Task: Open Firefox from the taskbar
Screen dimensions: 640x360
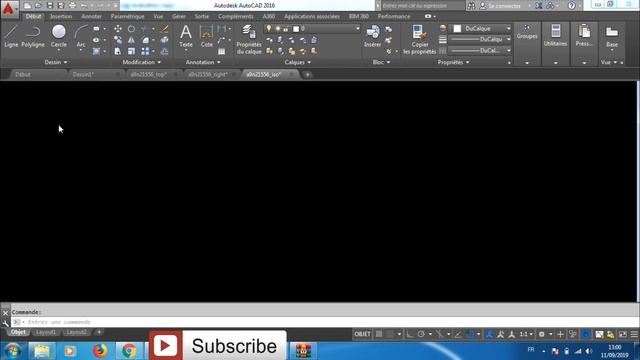Action: pos(100,351)
